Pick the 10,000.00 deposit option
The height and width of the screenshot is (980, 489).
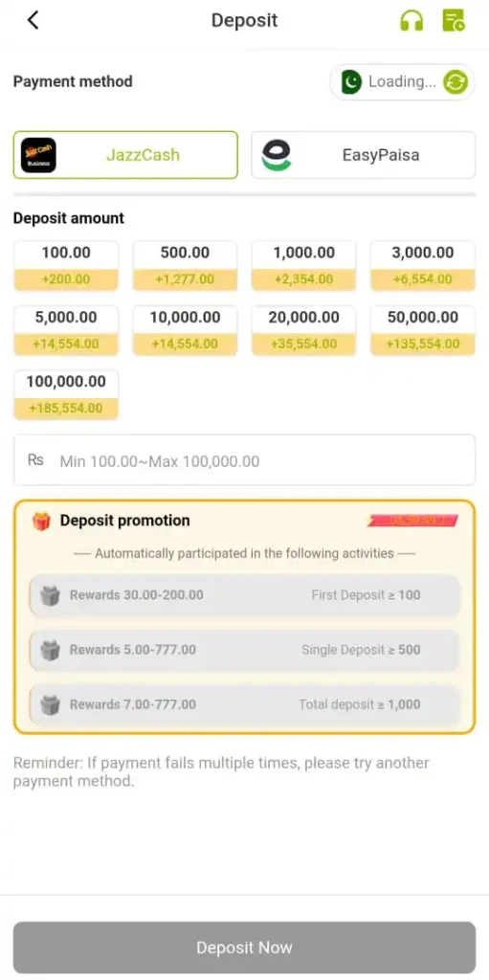coord(185,330)
